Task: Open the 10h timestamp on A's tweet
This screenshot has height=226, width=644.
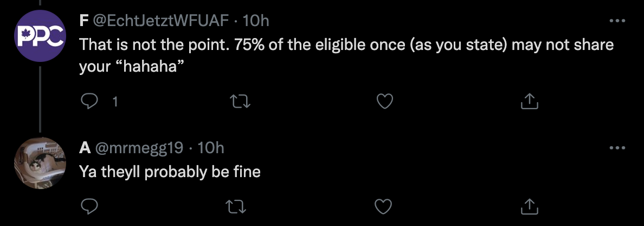Action: [x=211, y=148]
